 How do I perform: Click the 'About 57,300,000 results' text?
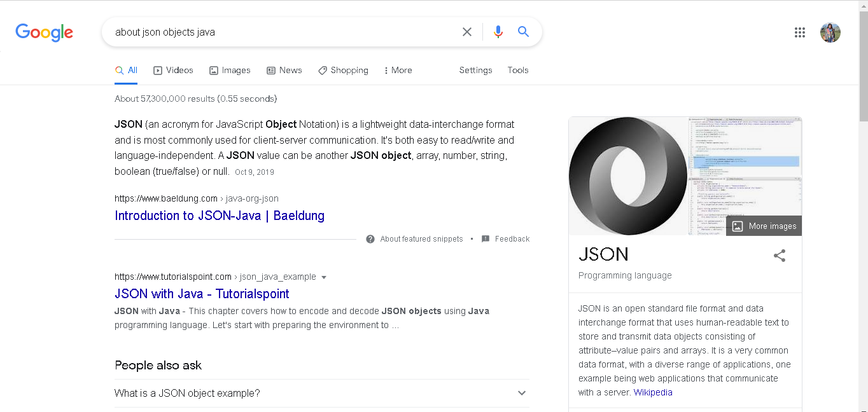pos(195,99)
